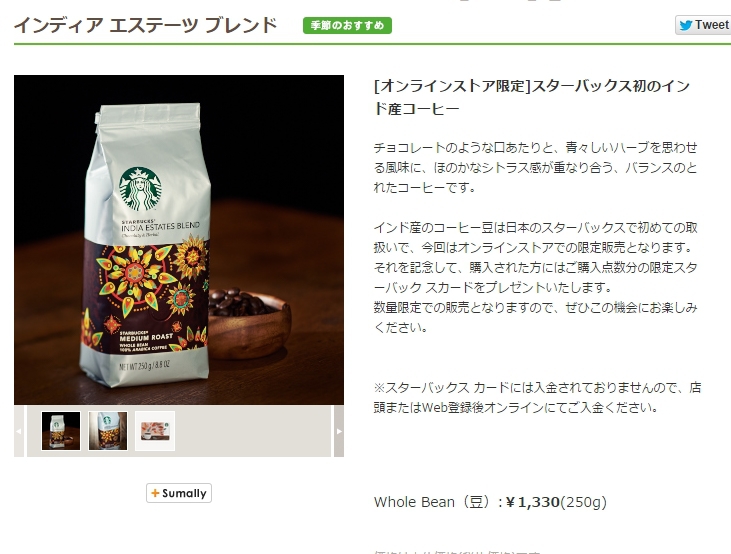This screenshot has height=554, width=731.
Task: Add the item via the Sumally button
Action: (179, 493)
